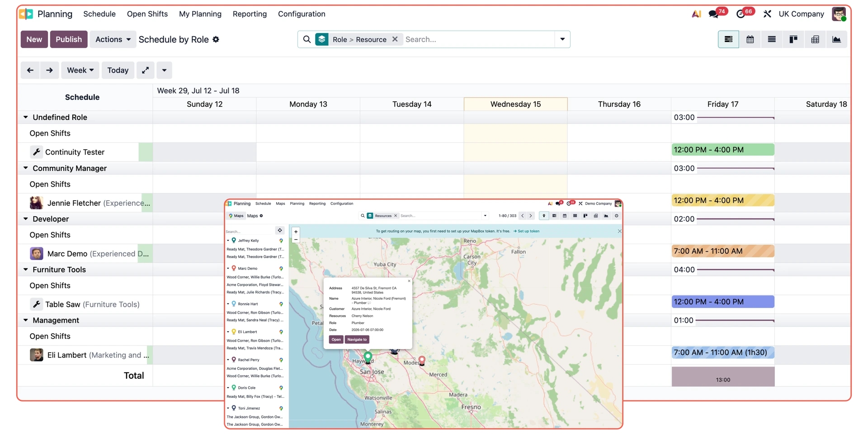Image resolution: width=868 pixels, height=434 pixels.
Task: Open Continuity Tester green shift on Friday
Action: point(723,150)
